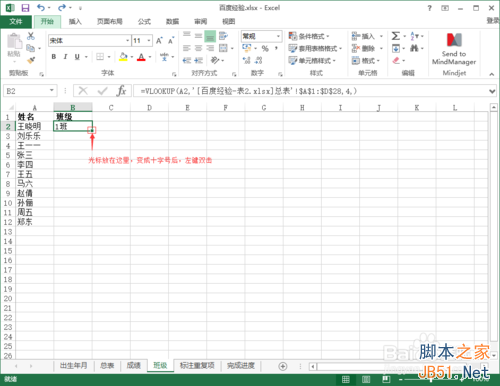Image resolution: width=500 pixels, height=386 pixels.
Task: Toggle align text right
Action: [210, 48]
